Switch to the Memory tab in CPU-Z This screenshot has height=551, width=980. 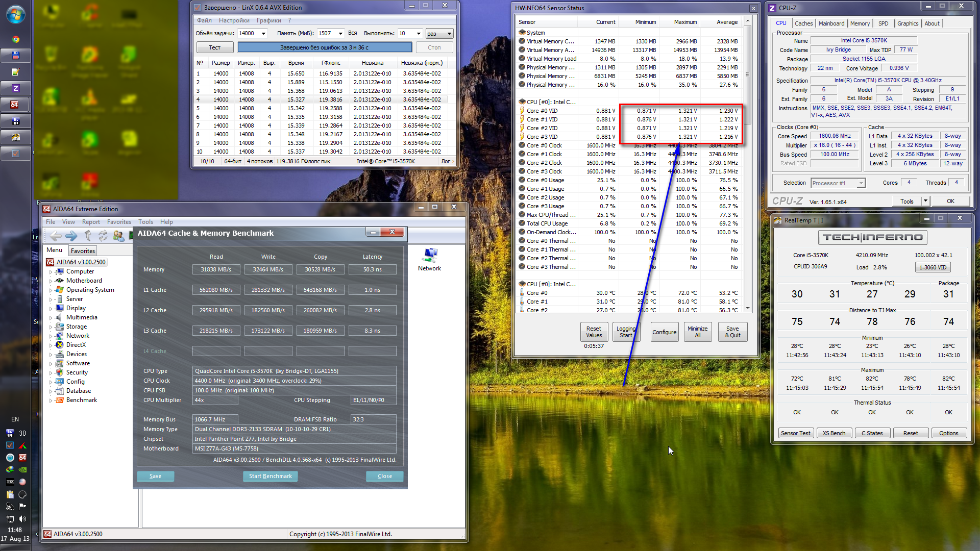coord(860,23)
